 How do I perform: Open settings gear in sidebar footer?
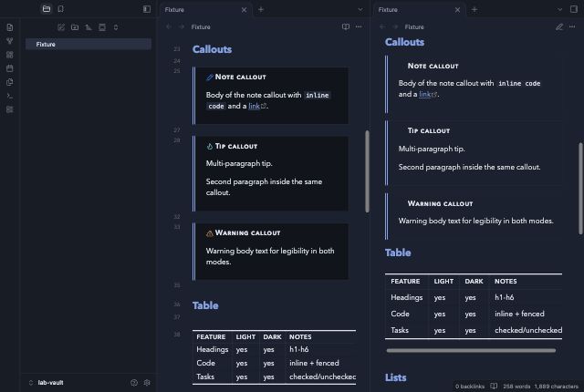[147, 383]
